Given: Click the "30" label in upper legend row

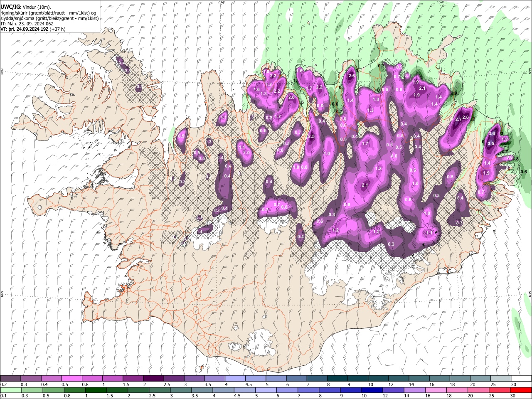Looking at the screenshot, I should [x=513, y=384].
